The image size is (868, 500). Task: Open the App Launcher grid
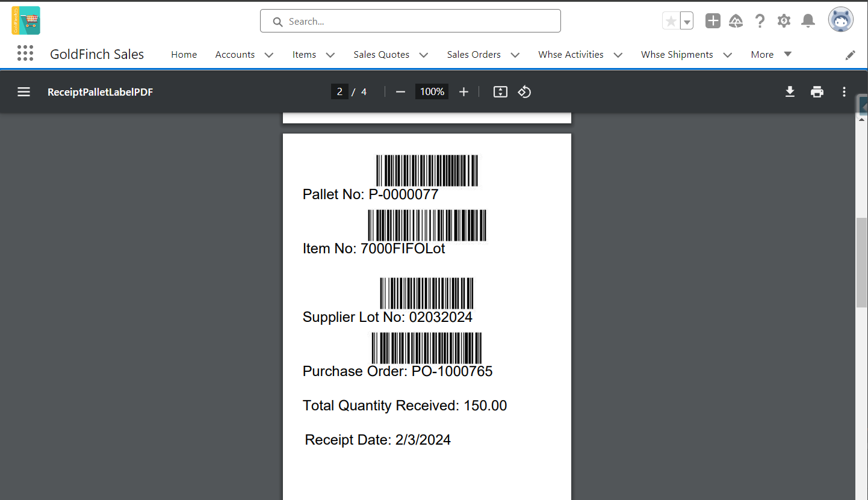pyautogui.click(x=25, y=54)
